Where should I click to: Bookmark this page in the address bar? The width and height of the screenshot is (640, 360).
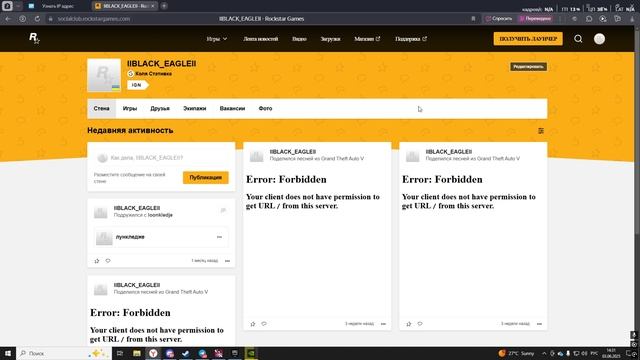473,19
